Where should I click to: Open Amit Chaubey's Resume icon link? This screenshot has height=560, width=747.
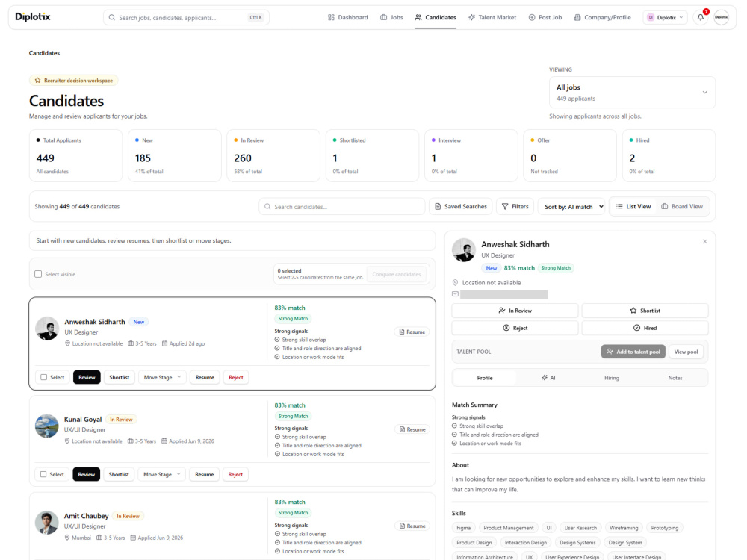pos(412,526)
